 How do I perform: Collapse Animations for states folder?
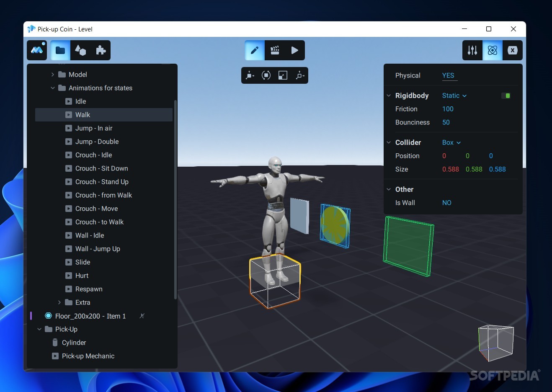pos(53,88)
